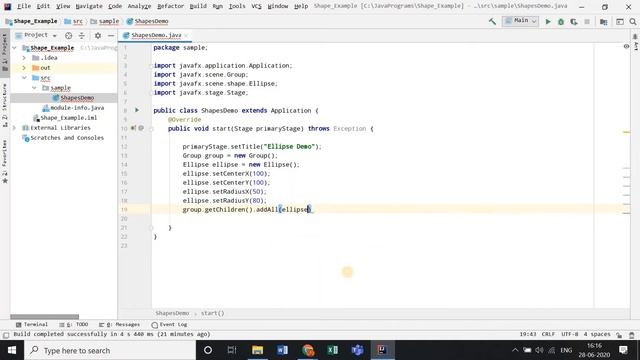Open the Navigate menu

coord(89,6)
